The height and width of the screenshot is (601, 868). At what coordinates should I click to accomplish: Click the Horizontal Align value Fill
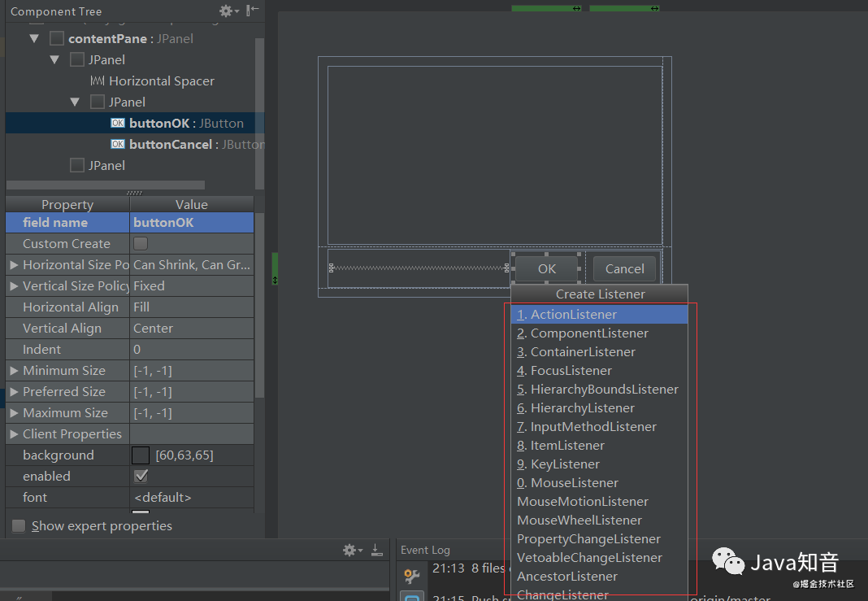tap(192, 307)
